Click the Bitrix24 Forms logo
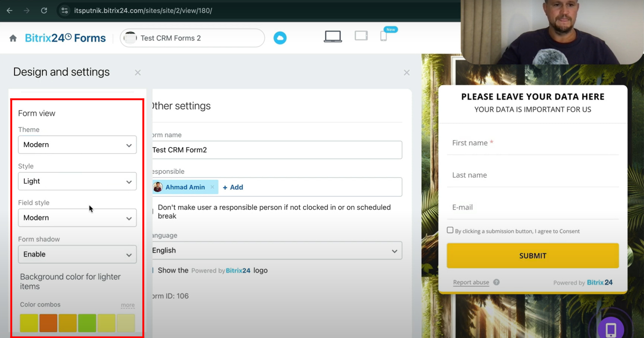Viewport: 644px width, 338px height. pyautogui.click(x=65, y=38)
